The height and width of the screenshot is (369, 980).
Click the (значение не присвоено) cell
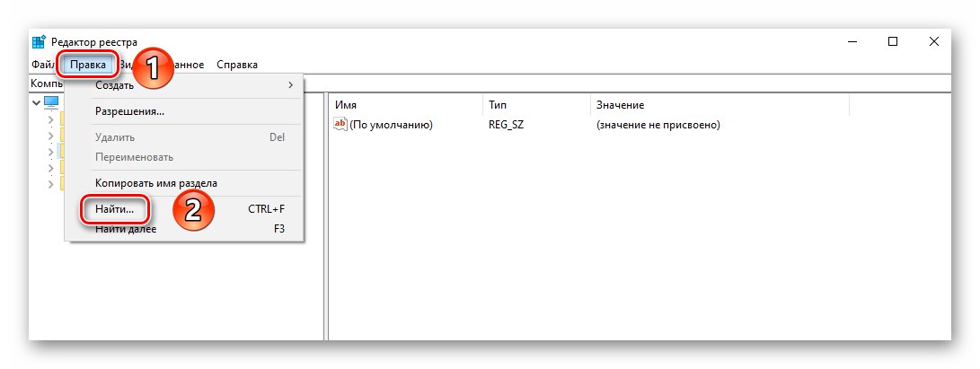pos(658,125)
